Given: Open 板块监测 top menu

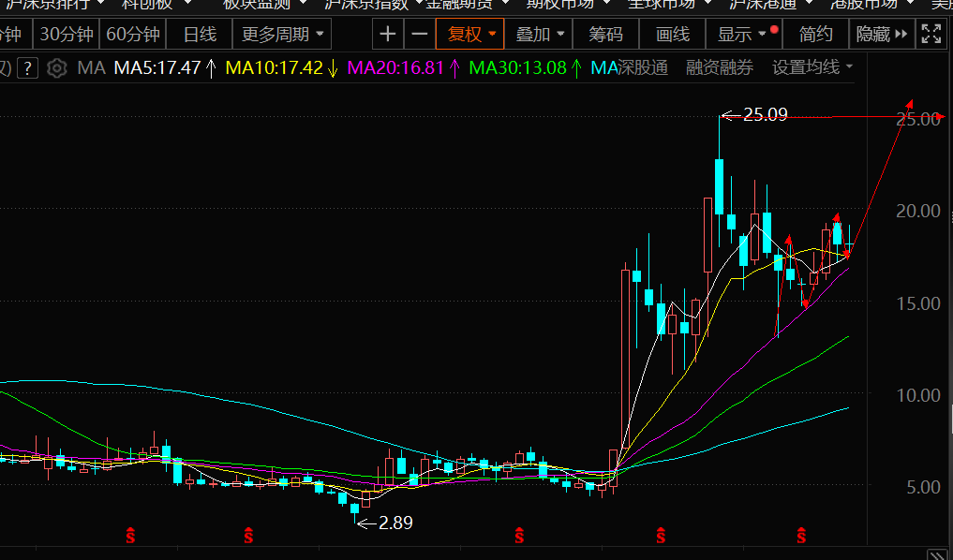Looking at the screenshot, I should click(263, 5).
